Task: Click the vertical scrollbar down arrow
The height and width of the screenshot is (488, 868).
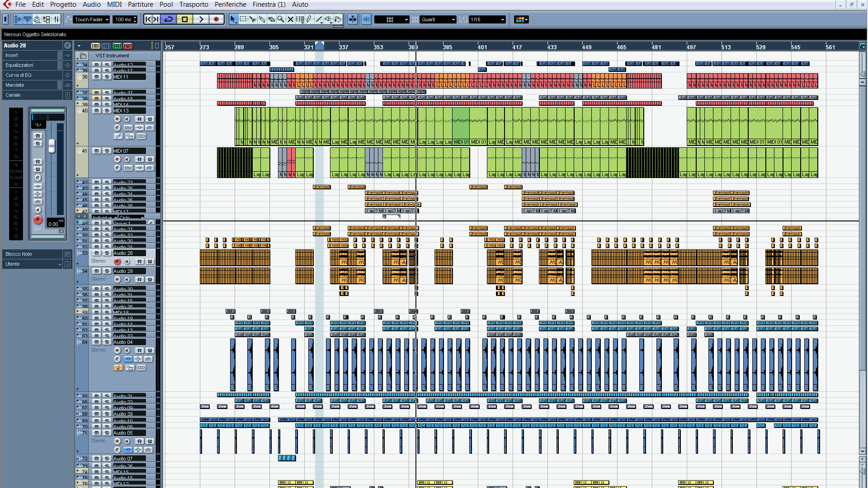Action: coord(863,451)
